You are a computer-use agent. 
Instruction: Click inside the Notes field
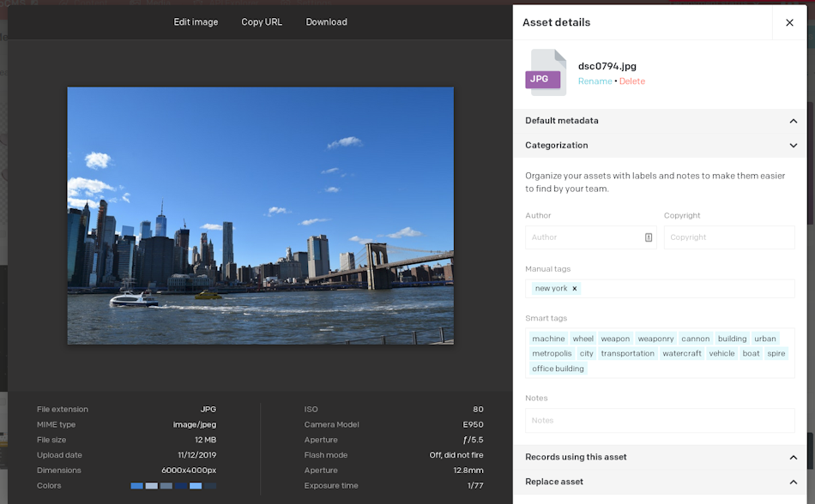[x=659, y=420]
